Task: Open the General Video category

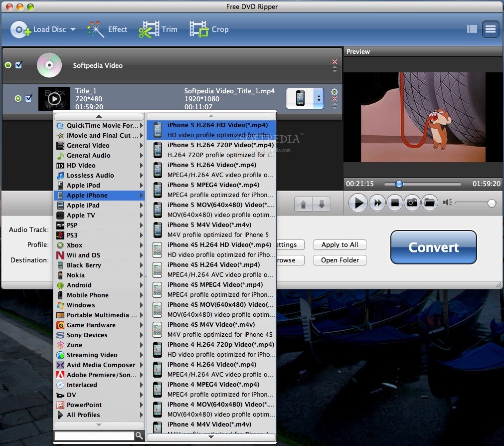Action: 99,145
